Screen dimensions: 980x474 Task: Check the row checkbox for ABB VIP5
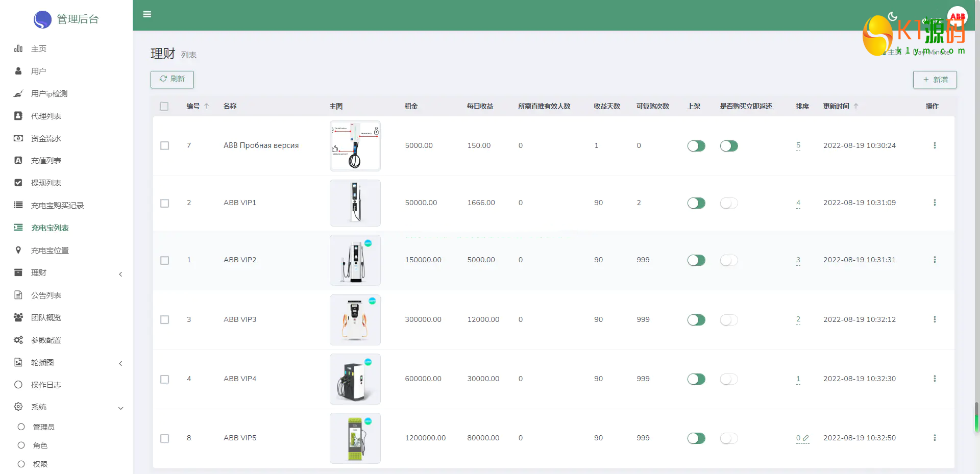tap(164, 438)
